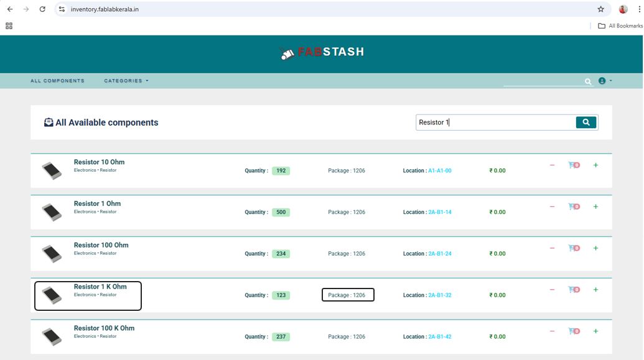This screenshot has width=644, height=360.
Task: Click the Resistor 10 Ohm title
Action: (x=99, y=162)
